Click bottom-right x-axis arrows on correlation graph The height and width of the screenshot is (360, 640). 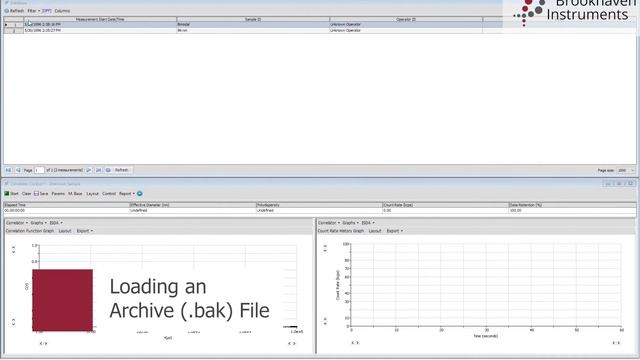point(291,344)
